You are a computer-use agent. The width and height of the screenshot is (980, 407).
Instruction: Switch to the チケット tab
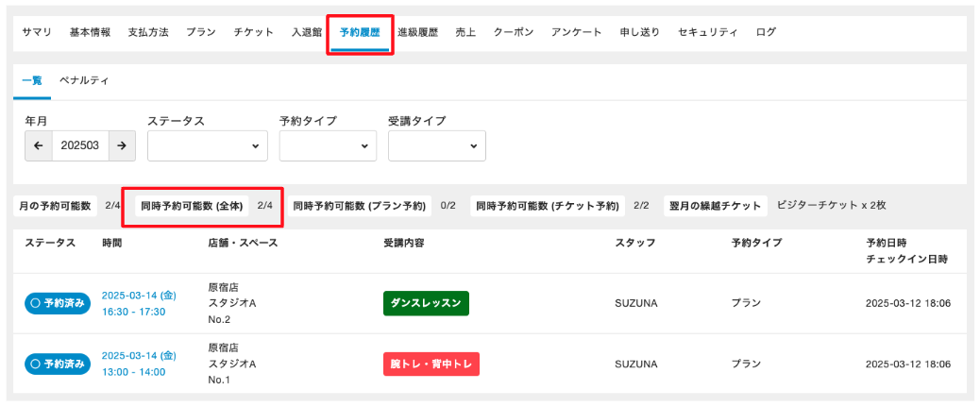click(254, 32)
